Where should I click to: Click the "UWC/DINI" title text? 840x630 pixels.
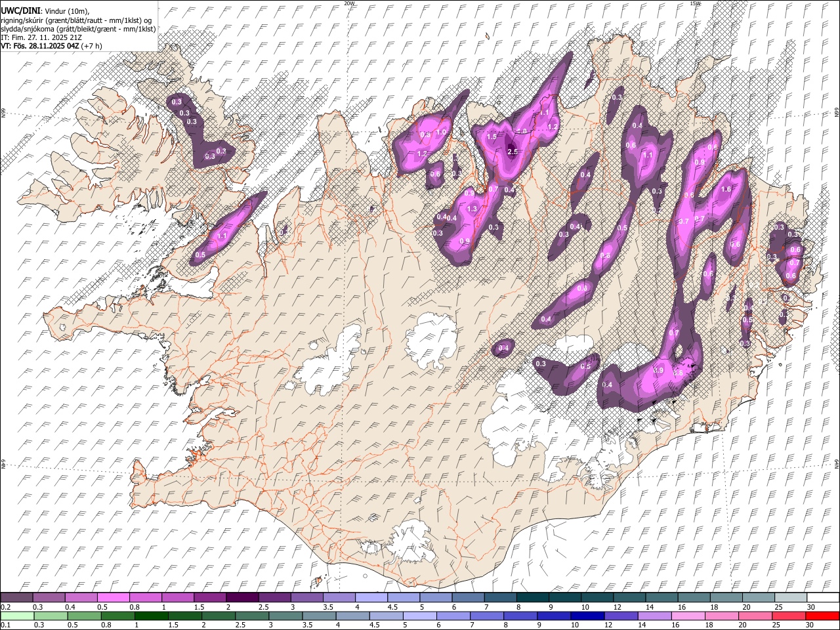pyautogui.click(x=20, y=11)
